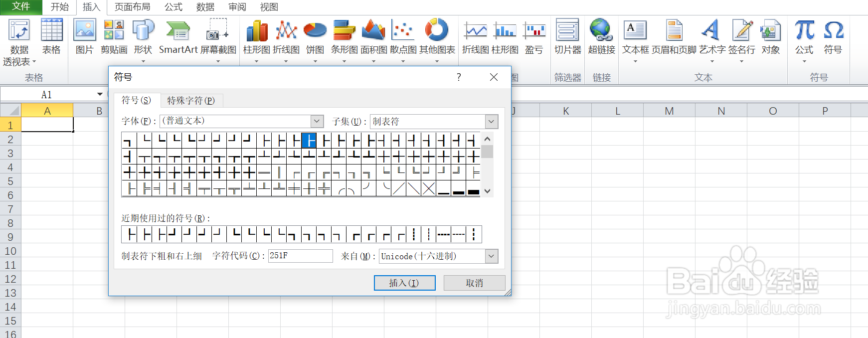Expand the Subset (子集) dropdown

click(x=492, y=122)
